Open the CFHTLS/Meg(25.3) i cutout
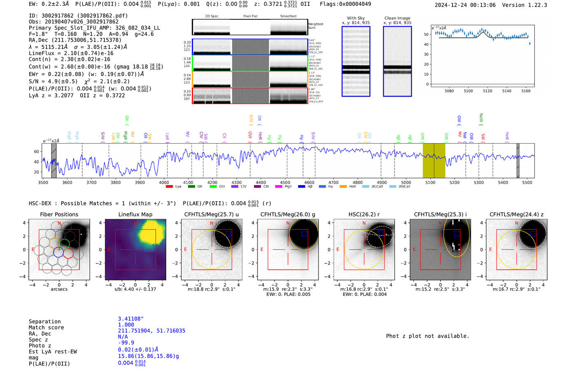The height and width of the screenshot is (392, 576). (440, 249)
